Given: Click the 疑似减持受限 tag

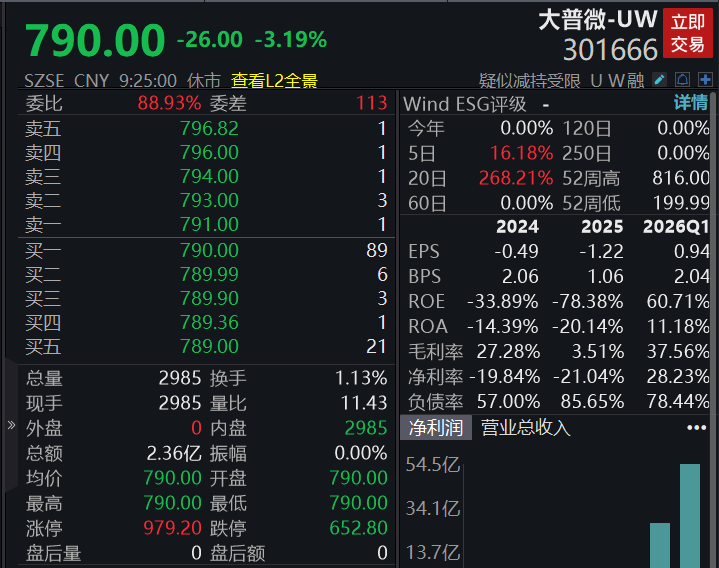Looking at the screenshot, I should (530, 81).
